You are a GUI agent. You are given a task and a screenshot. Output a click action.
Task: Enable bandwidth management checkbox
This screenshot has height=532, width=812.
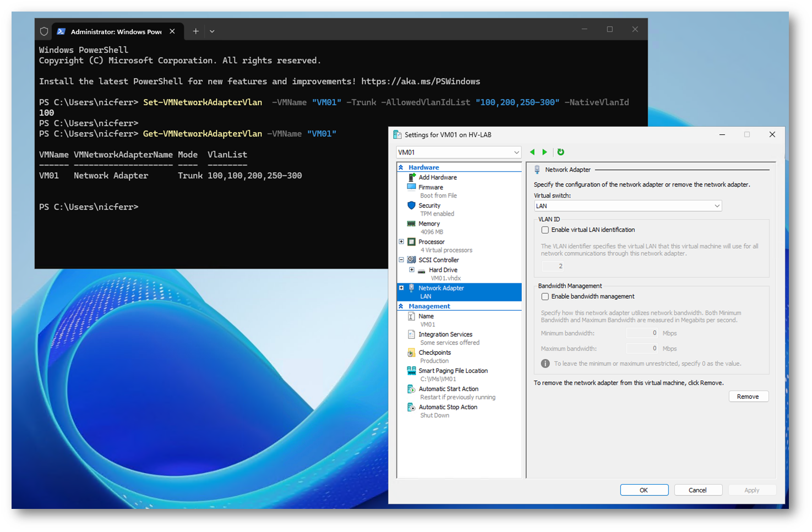pyautogui.click(x=545, y=297)
